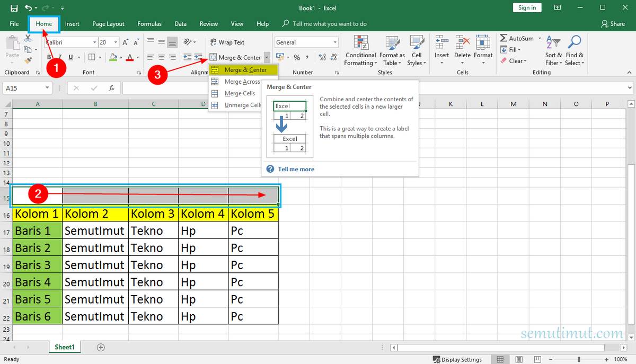Toggle Wrap Text
This screenshot has width=636, height=364.
[227, 42]
